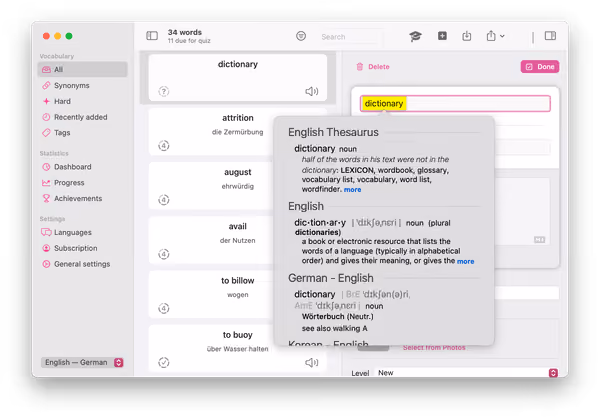
Task: Toggle the right inspector panel icon
Action: tap(550, 36)
